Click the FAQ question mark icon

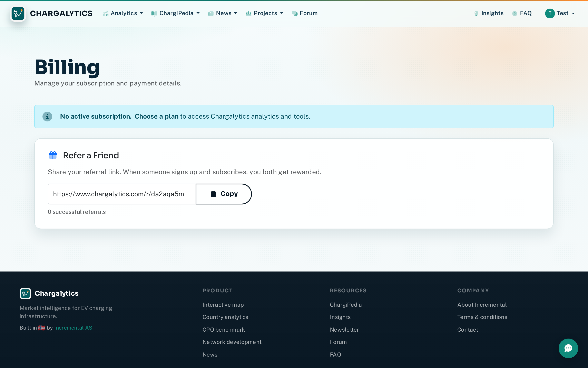[515, 14]
